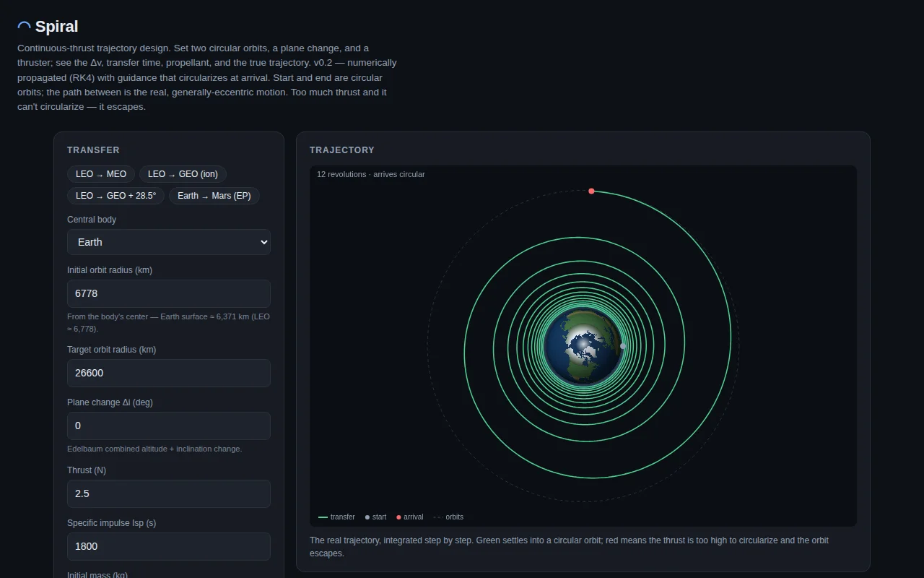
Task: Click the 'Central body' label
Action: point(92,220)
